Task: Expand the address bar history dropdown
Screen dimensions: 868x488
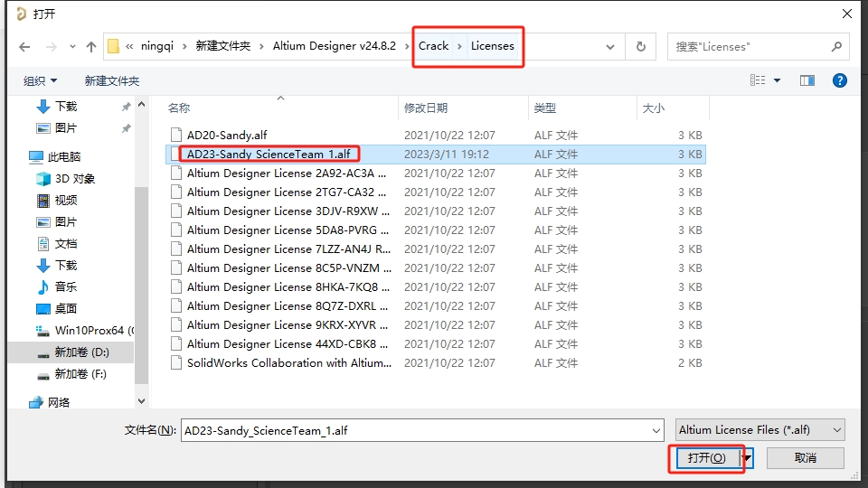Action: pyautogui.click(x=610, y=47)
